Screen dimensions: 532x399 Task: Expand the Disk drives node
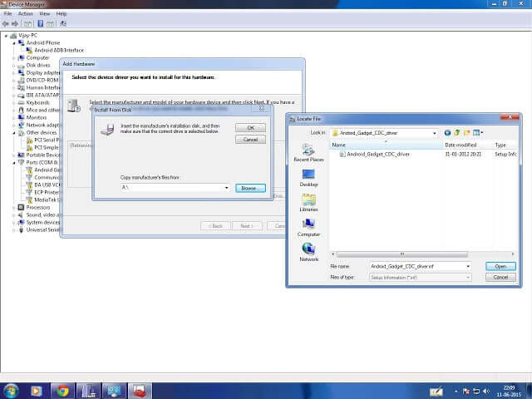tap(14, 66)
